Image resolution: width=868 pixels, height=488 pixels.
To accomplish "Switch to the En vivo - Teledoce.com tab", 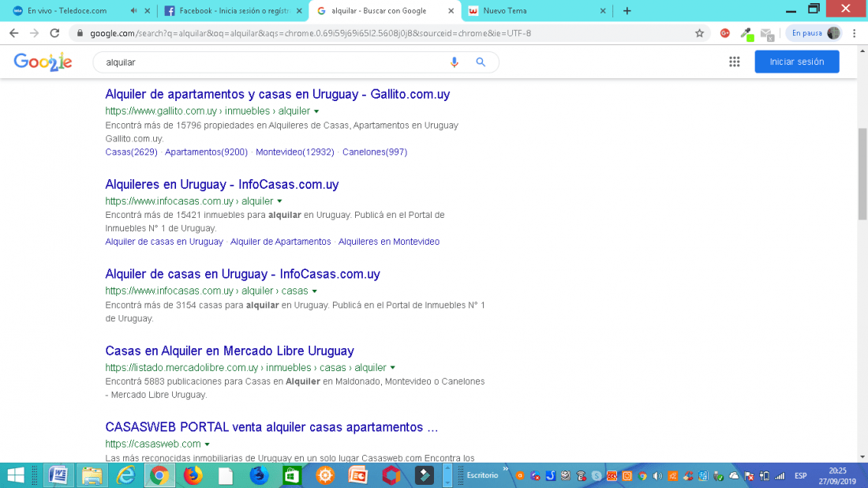I will pos(66,10).
